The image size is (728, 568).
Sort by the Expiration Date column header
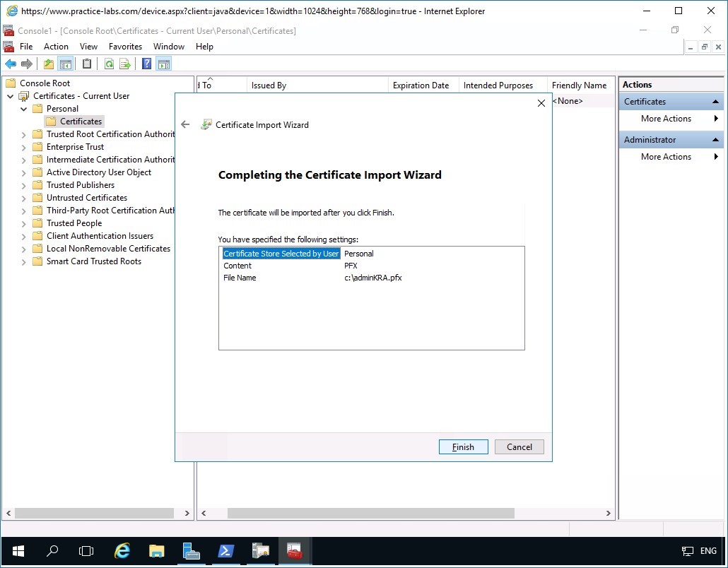click(x=423, y=85)
